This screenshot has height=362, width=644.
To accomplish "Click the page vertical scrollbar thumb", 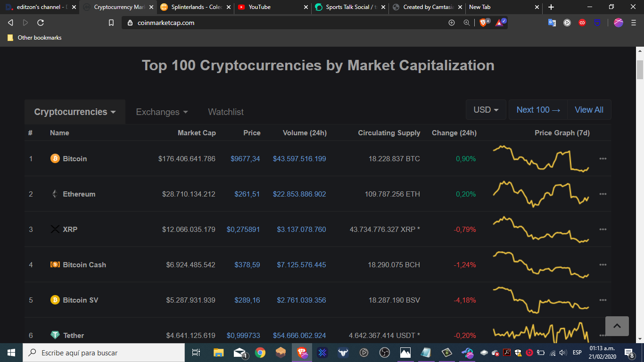I will point(640,70).
